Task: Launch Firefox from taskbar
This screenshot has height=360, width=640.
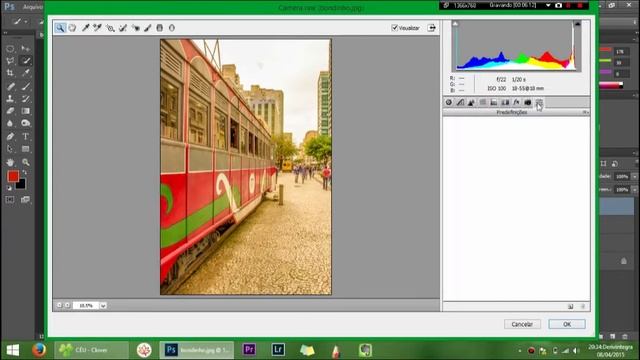Action: [x=39, y=350]
